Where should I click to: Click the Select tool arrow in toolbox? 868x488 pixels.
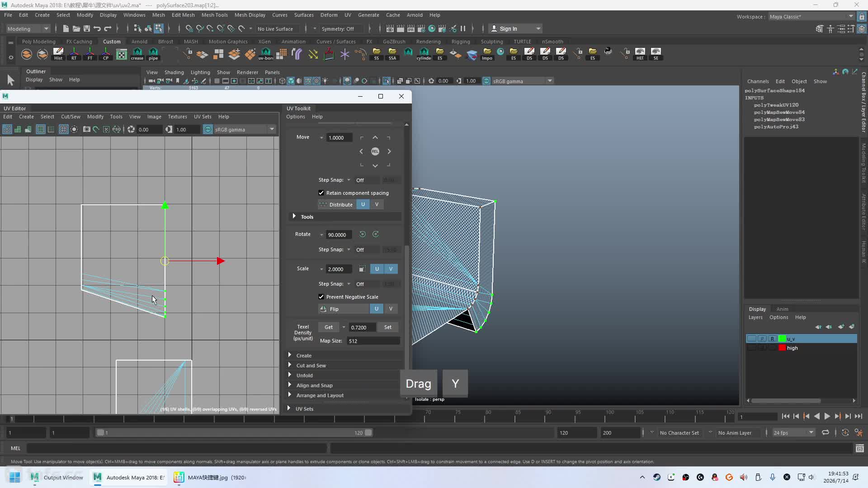coord(11,80)
